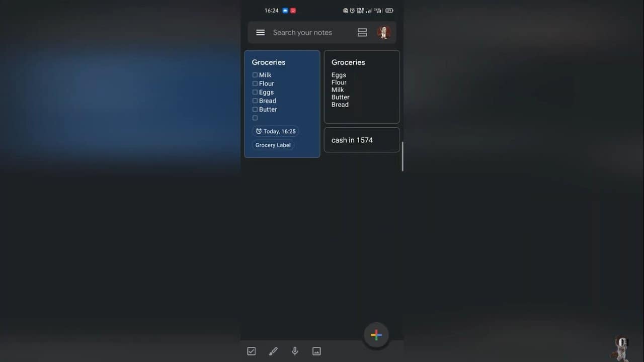Add a new image note
644x362 pixels.
click(x=316, y=351)
